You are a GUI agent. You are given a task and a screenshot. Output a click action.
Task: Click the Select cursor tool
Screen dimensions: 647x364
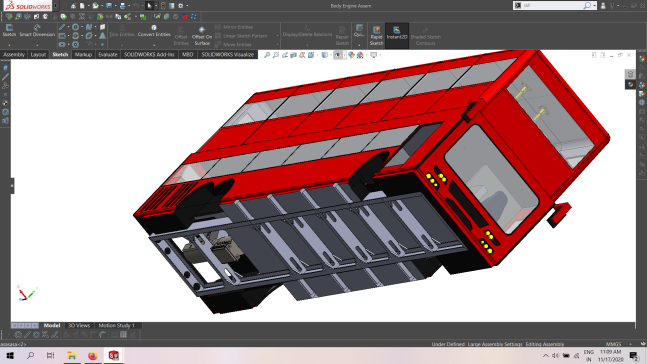pos(149,6)
